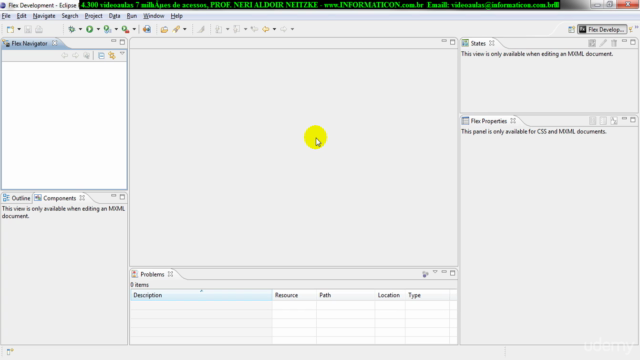This screenshot has width=640, height=360.
Task: Click the status bar fast view icon
Action: pyautogui.click(x=10, y=351)
